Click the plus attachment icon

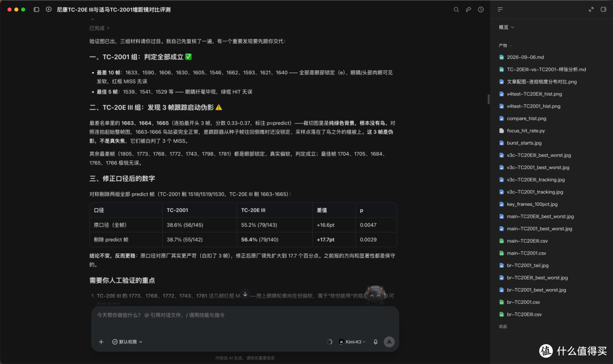coord(101,342)
